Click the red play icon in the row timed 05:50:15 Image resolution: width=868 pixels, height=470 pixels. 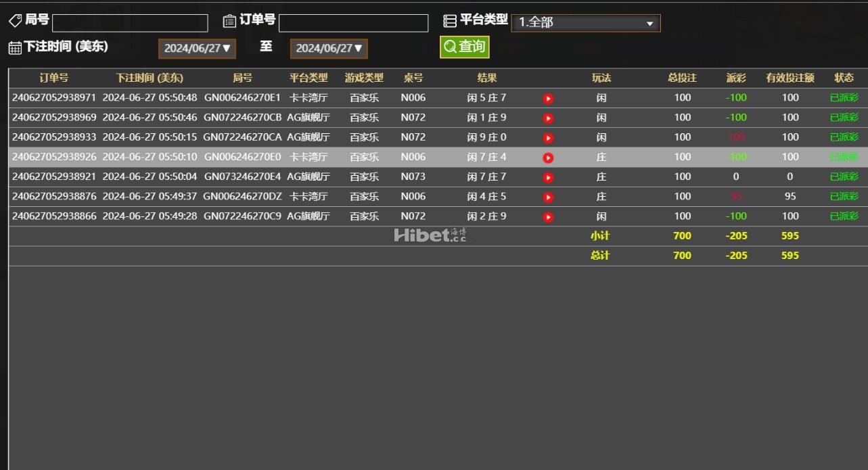[x=548, y=138]
